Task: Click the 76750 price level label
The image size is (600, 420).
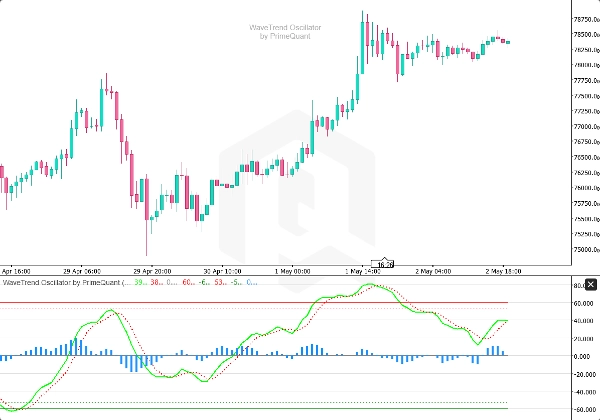Action: [x=586, y=142]
